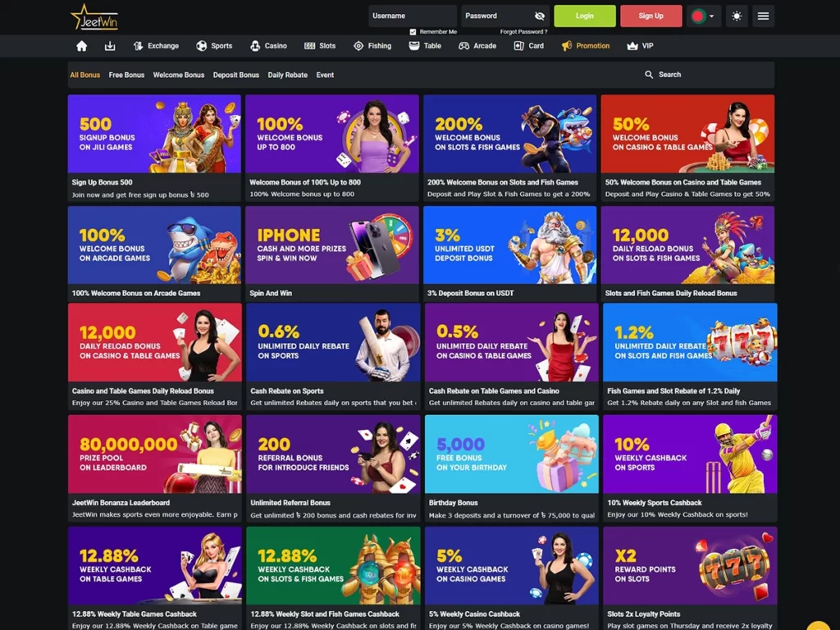Screen dimensions: 840x630
Task: Open the Sports section with ball icon
Action: 214,46
